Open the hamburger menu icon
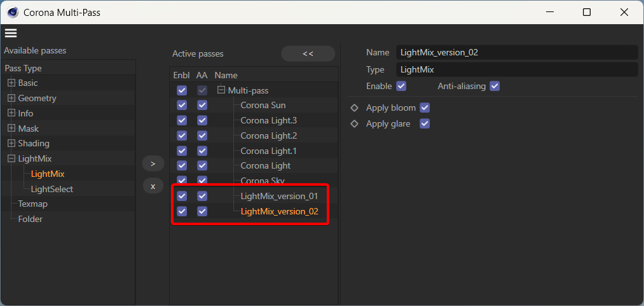The image size is (644, 306). 11,33
